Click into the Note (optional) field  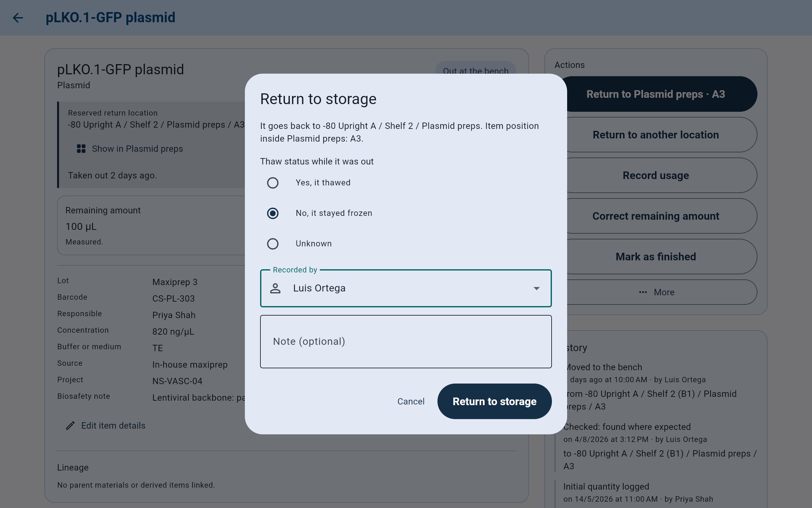click(406, 341)
